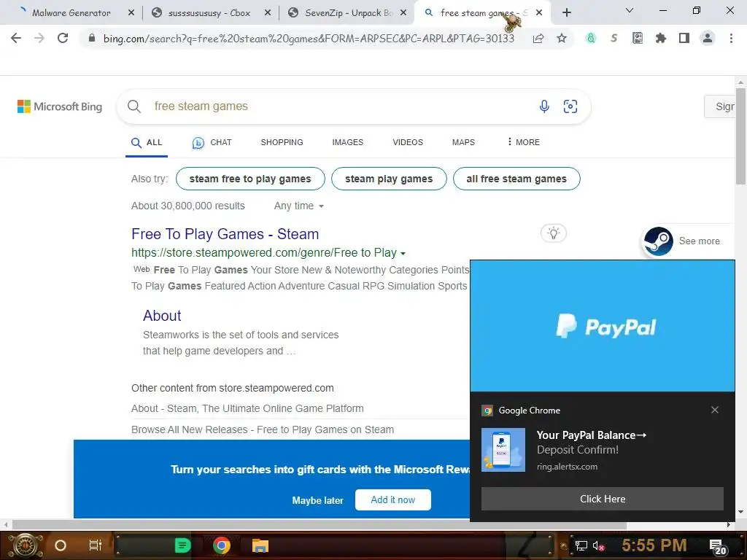Switch to the SevenZip - Unpack tab

(348, 13)
